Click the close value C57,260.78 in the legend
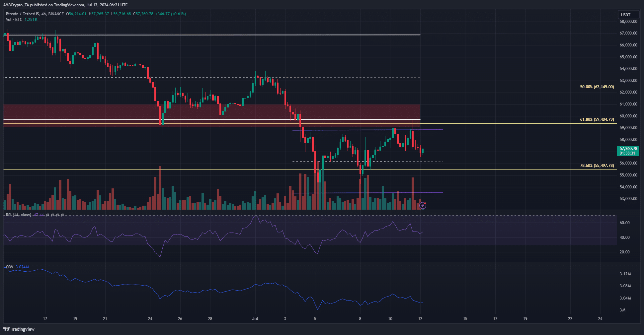Viewport: 644px width, 335px height. pyautogui.click(x=143, y=14)
